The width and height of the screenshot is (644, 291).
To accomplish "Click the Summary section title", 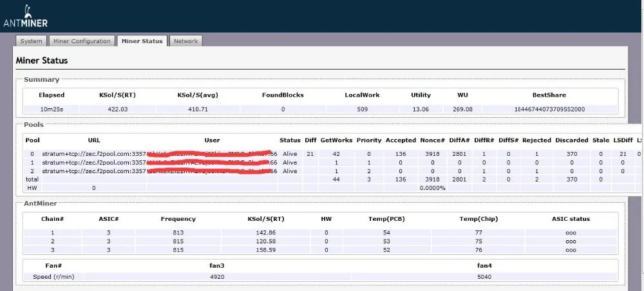I will pos(41,80).
